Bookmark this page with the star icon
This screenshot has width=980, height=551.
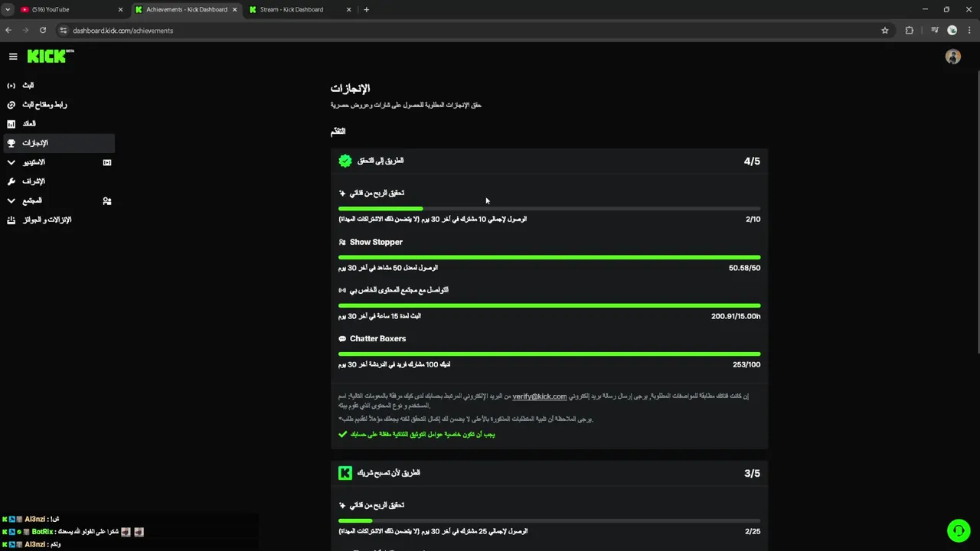pos(885,31)
